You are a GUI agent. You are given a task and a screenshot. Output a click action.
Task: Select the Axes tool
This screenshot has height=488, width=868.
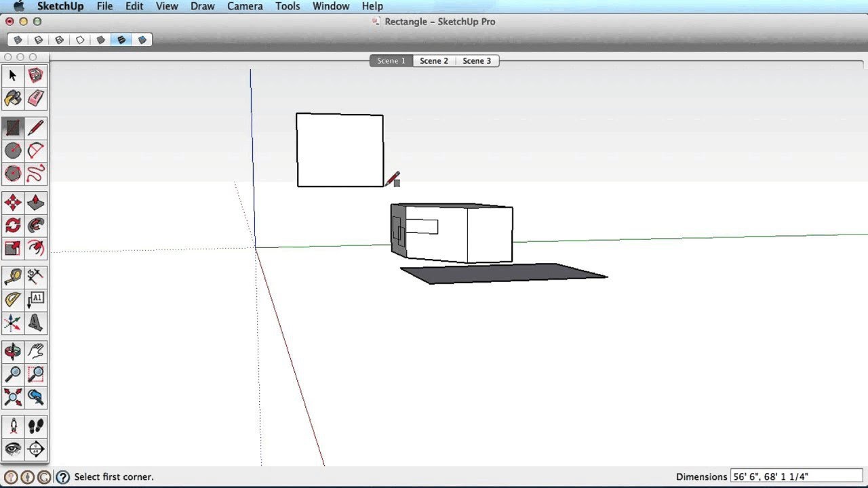pyautogui.click(x=13, y=323)
